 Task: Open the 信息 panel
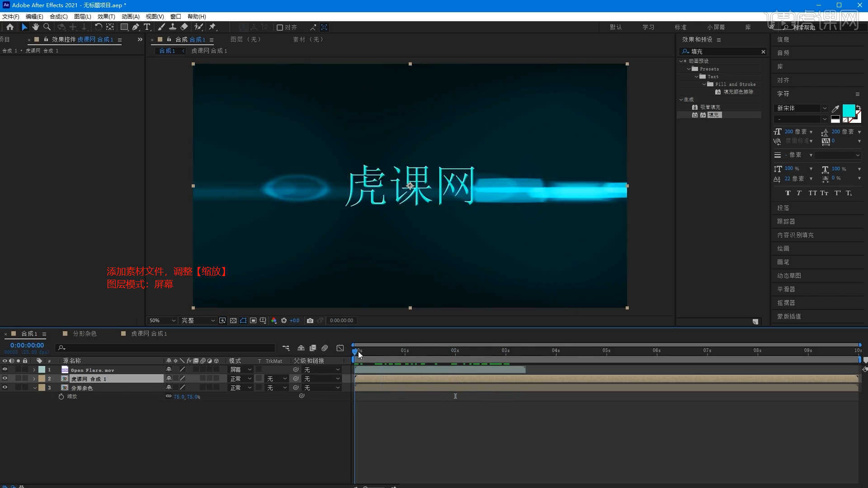783,39
